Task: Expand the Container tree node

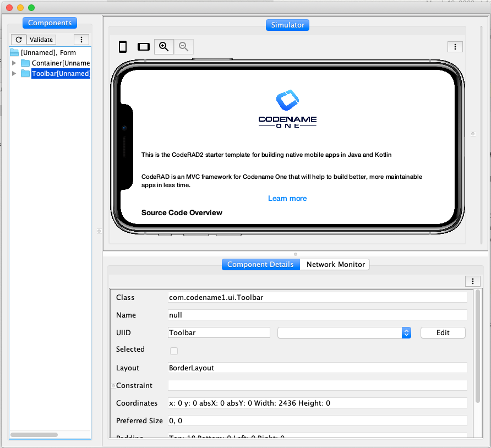Action: pos(14,63)
